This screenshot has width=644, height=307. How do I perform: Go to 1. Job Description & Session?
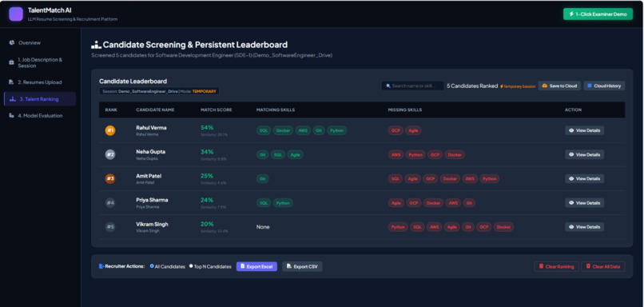tap(40, 62)
